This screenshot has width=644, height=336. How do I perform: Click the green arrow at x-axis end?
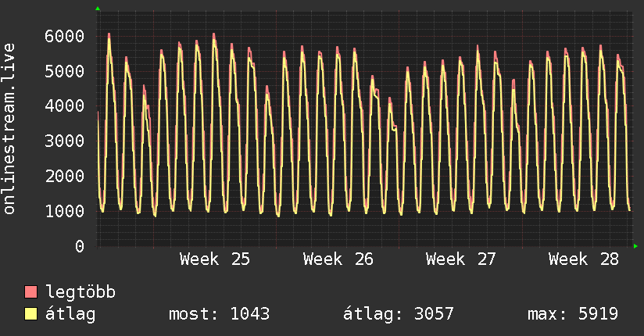635,246
